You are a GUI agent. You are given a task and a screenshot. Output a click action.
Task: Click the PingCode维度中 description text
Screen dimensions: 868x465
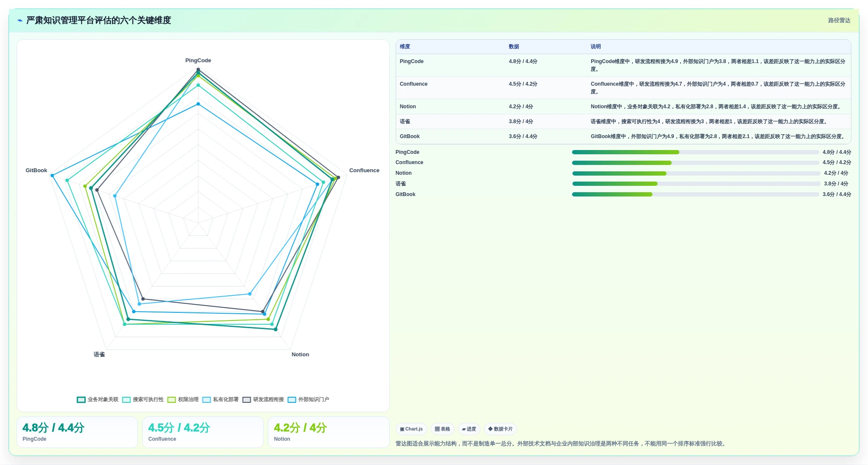pyautogui.click(x=718, y=65)
